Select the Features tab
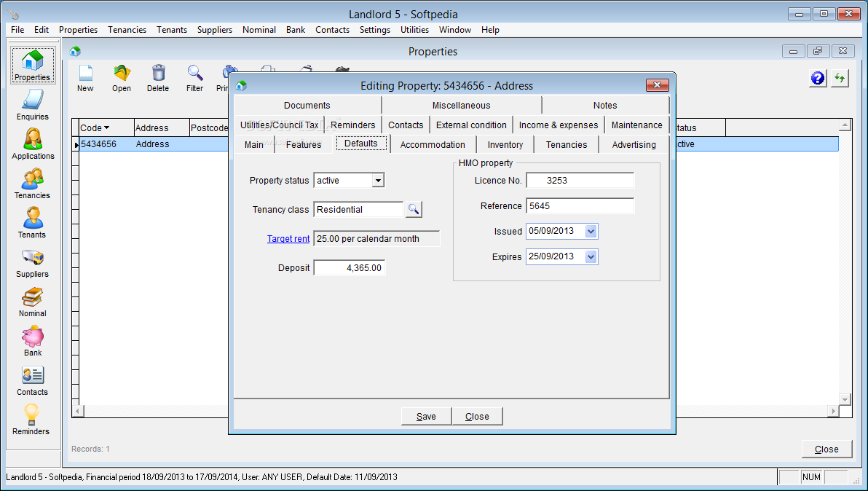Viewport: 868px width, 491px height. point(304,144)
